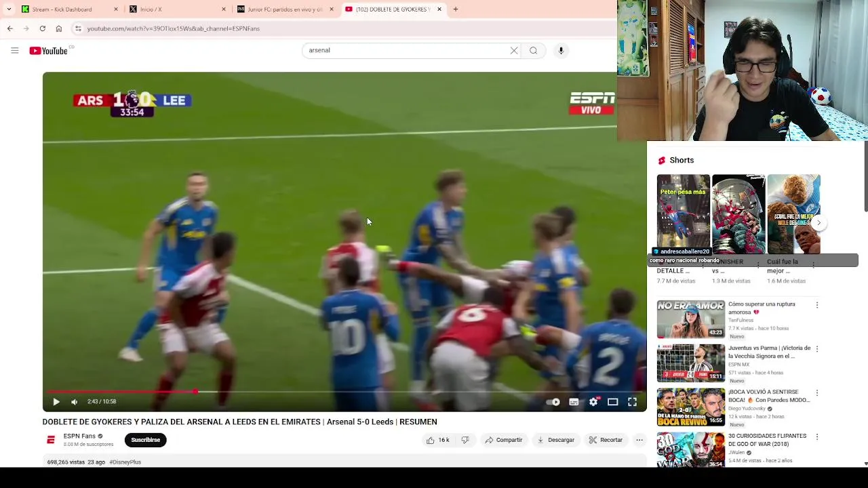
Task: Close the Inicio / X tab
Action: point(224,9)
